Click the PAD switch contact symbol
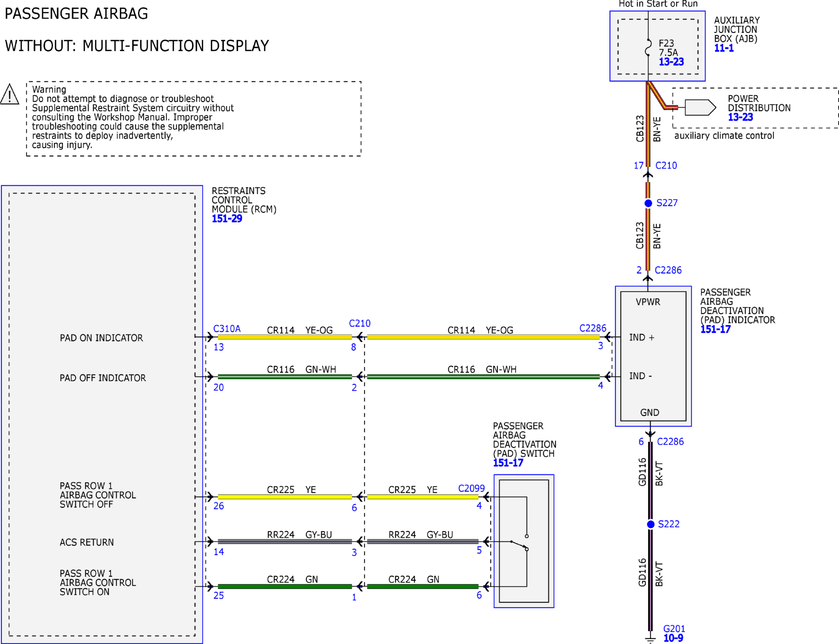Viewport: 839px width, 644px height. (x=520, y=543)
